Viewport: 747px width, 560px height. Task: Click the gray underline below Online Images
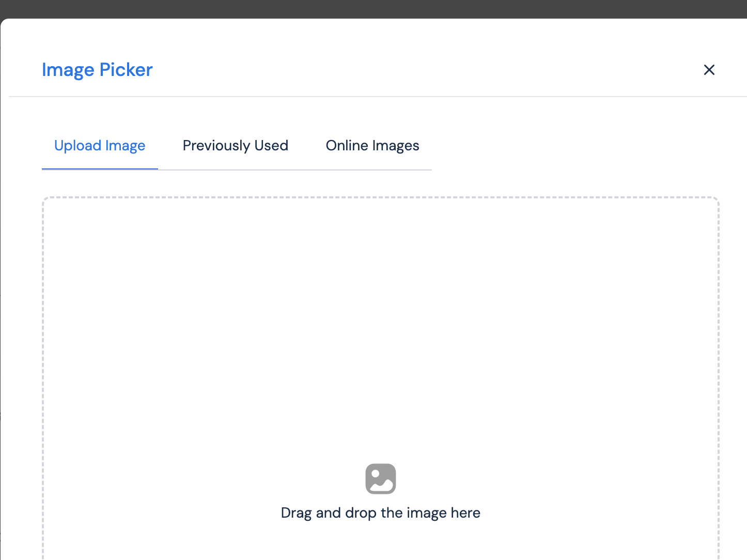[372, 169]
